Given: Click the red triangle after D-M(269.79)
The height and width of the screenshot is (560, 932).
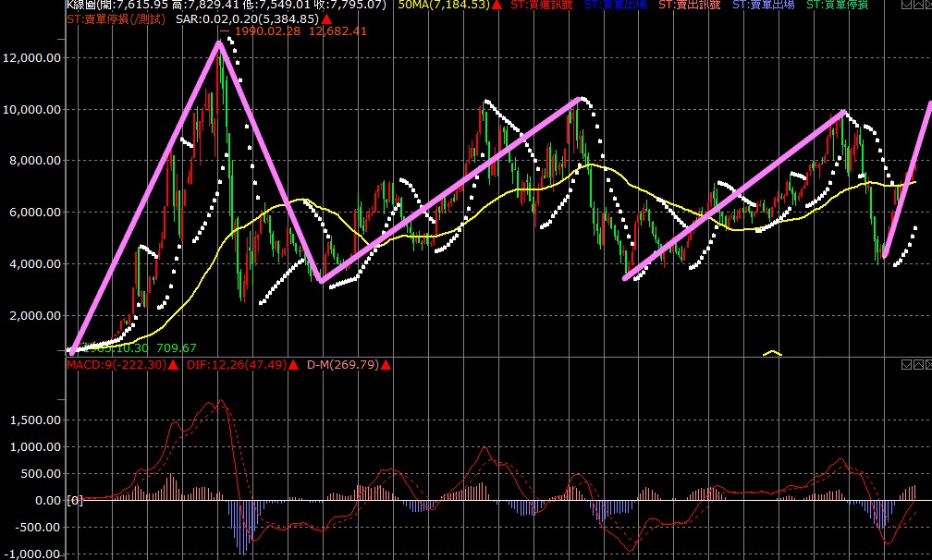Looking at the screenshot, I should (x=386, y=365).
